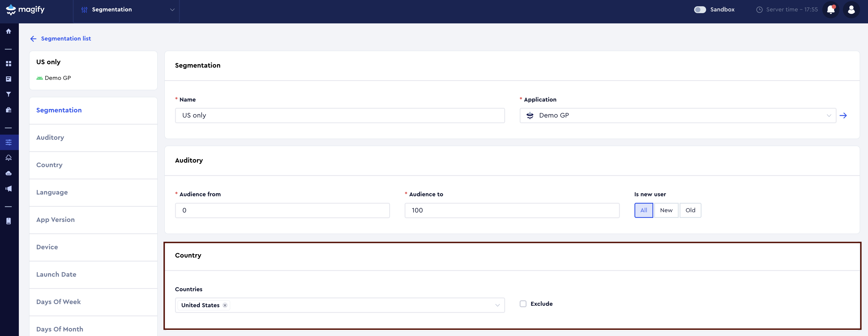Select New under Is new user
Viewport: 868px width, 336px height.
(x=666, y=210)
